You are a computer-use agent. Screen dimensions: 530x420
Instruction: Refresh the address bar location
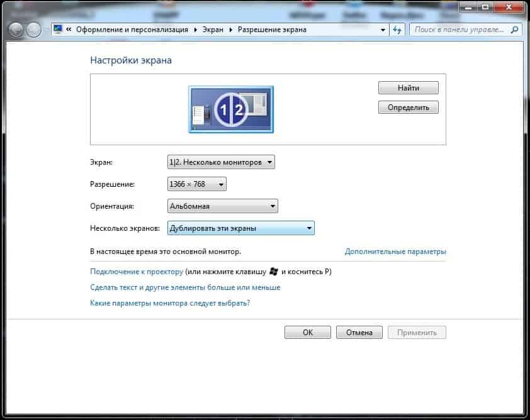click(x=397, y=30)
